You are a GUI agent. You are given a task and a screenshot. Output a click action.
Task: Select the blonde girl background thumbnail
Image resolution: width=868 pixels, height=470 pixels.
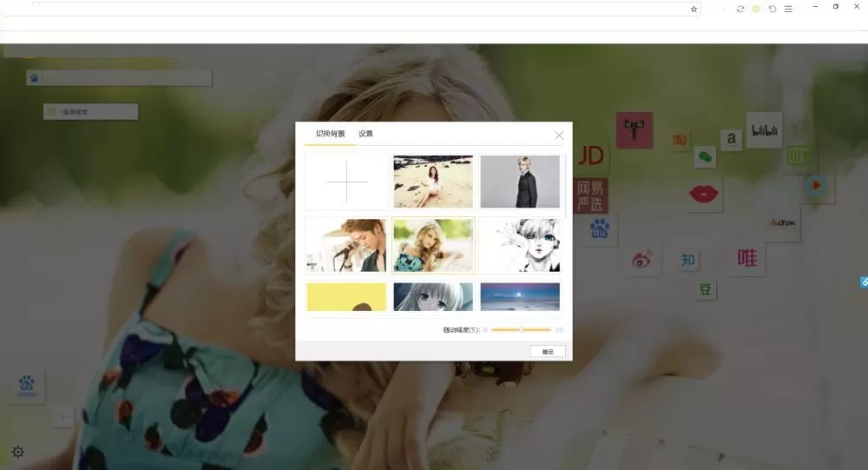coord(433,245)
